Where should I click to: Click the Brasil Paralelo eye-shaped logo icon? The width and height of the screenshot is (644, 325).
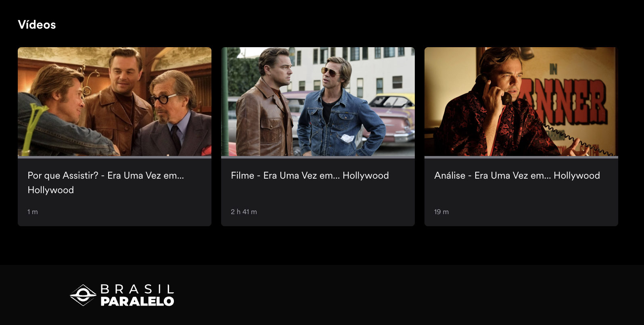pos(83,295)
